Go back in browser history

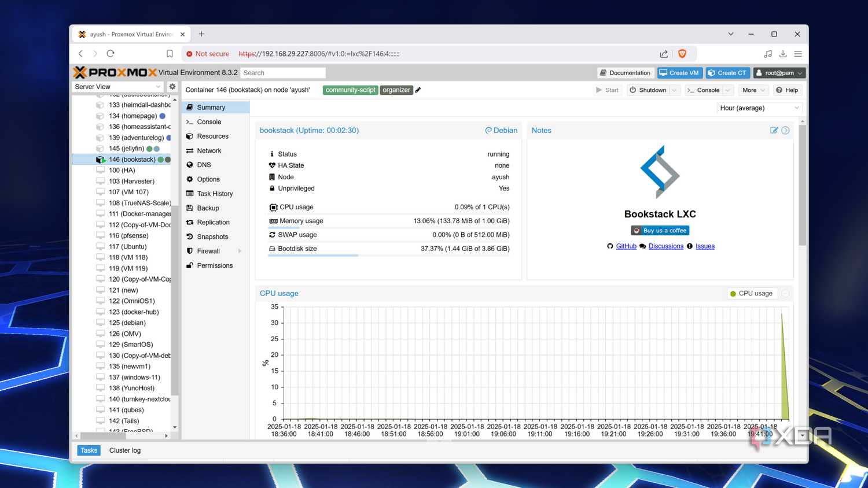[80, 54]
